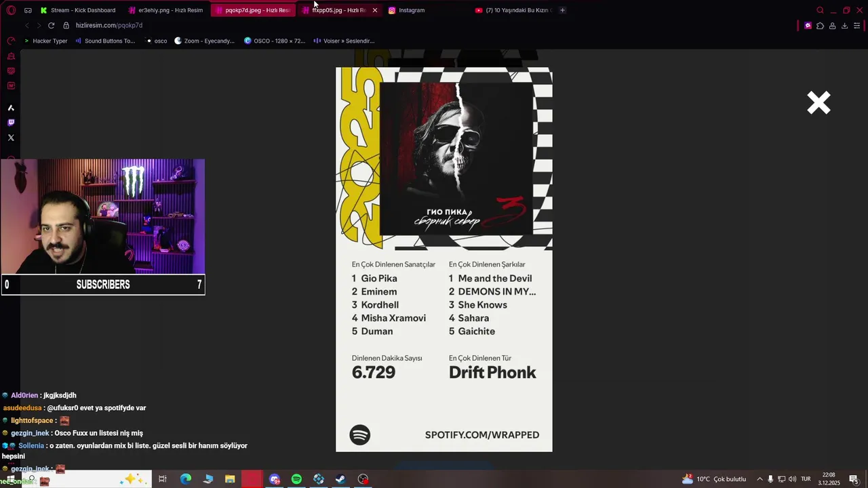Screen dimensions: 868x488
Task: Open Task View on the taskbar
Action: click(x=163, y=479)
